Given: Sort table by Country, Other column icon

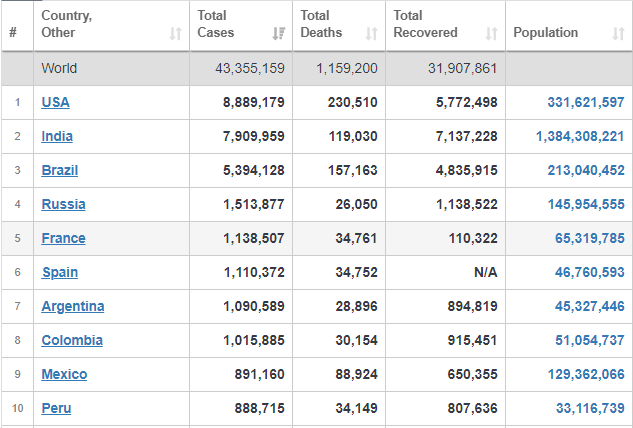Looking at the screenshot, I should point(175,34).
